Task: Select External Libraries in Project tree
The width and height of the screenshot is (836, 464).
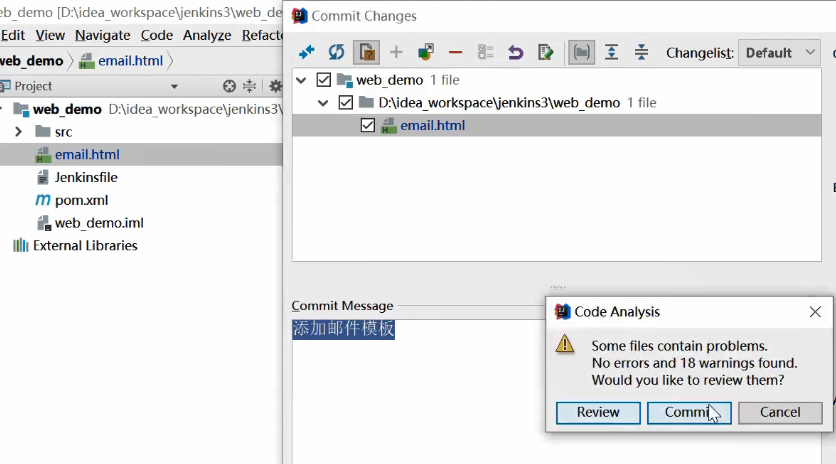Action: click(85, 245)
